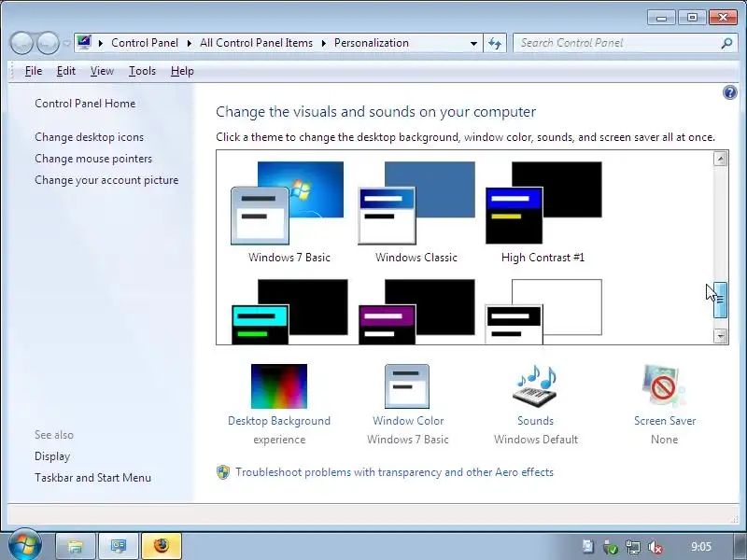747x560 pixels.
Task: Open Troubleshoot problems with transparency link
Action: [394, 472]
